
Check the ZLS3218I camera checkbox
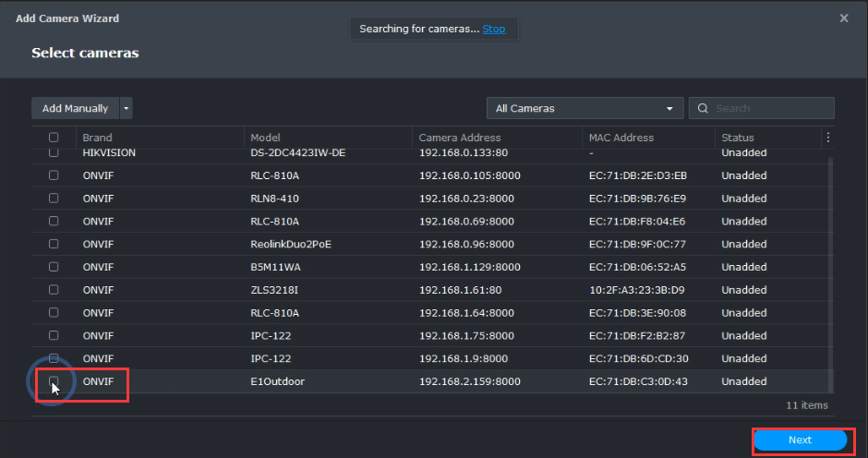54,290
